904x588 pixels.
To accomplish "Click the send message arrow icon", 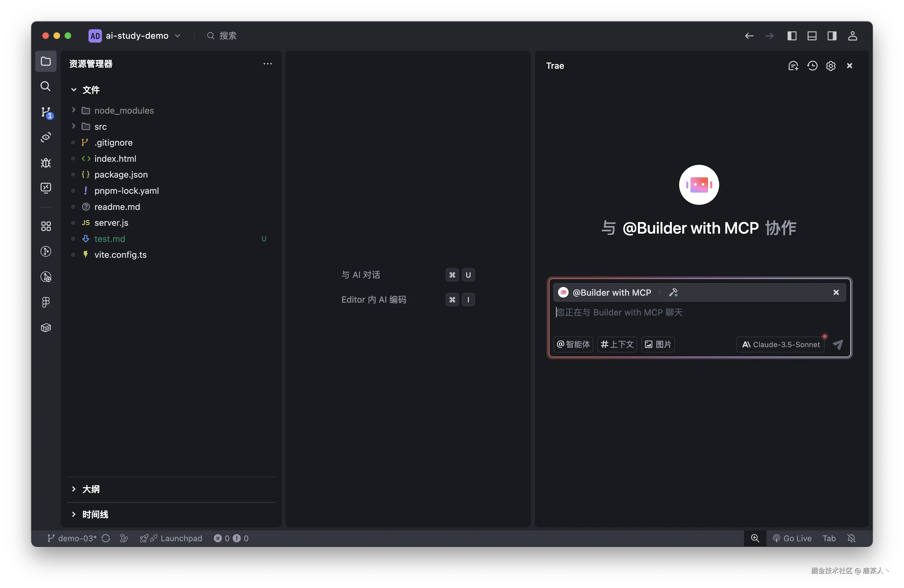I will click(838, 344).
